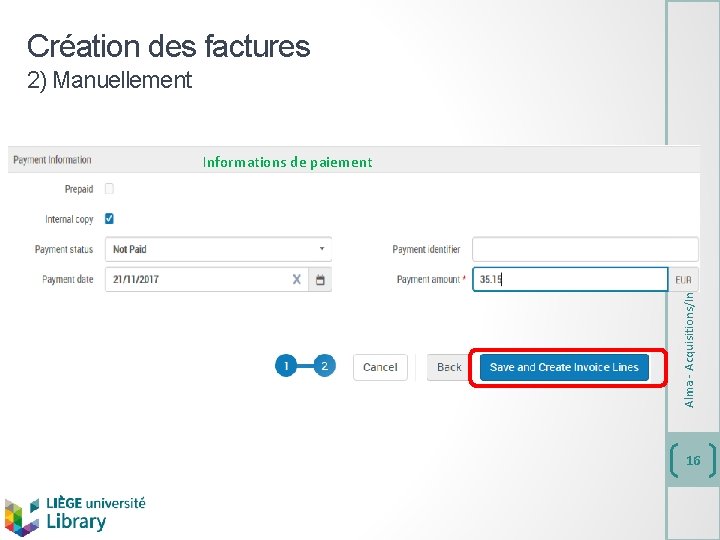Click Save and Create Invoice Lines
This screenshot has width=720, height=540.
click(x=564, y=367)
